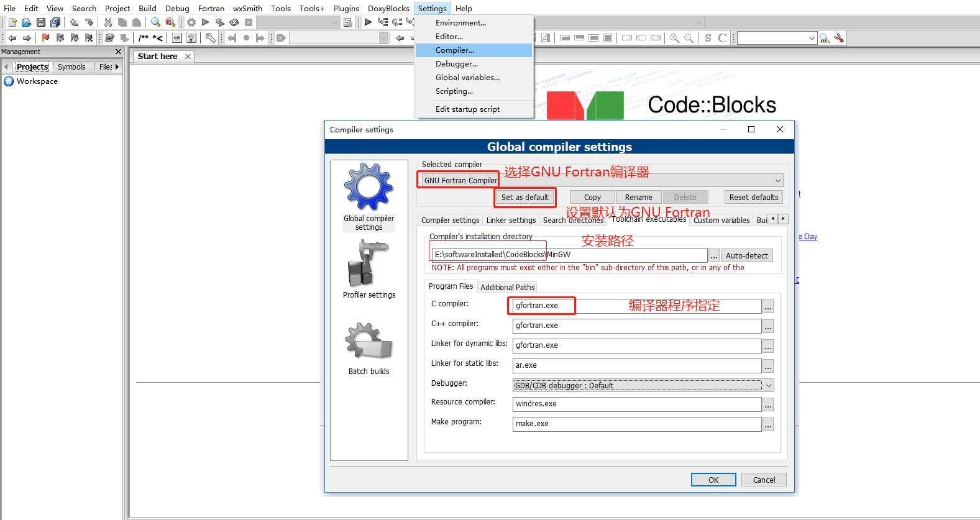Select Workspace tree item
Image resolution: width=980 pixels, height=520 pixels.
37,81
